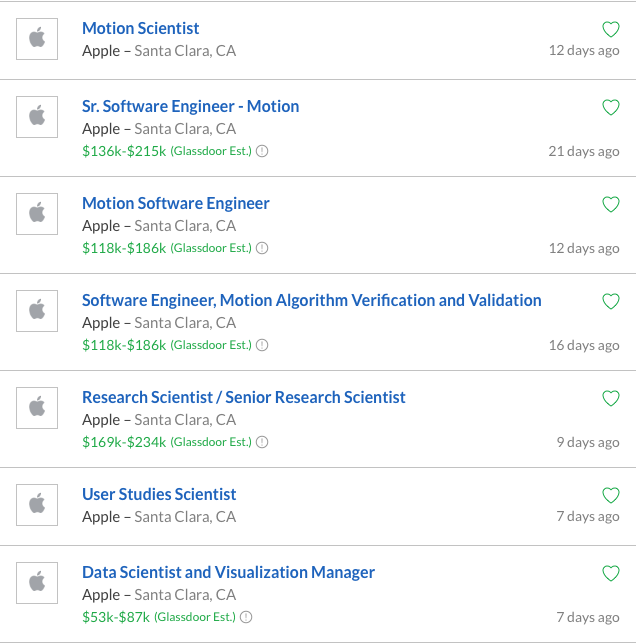Click Apple logo beside Motion Scientist

[37, 38]
